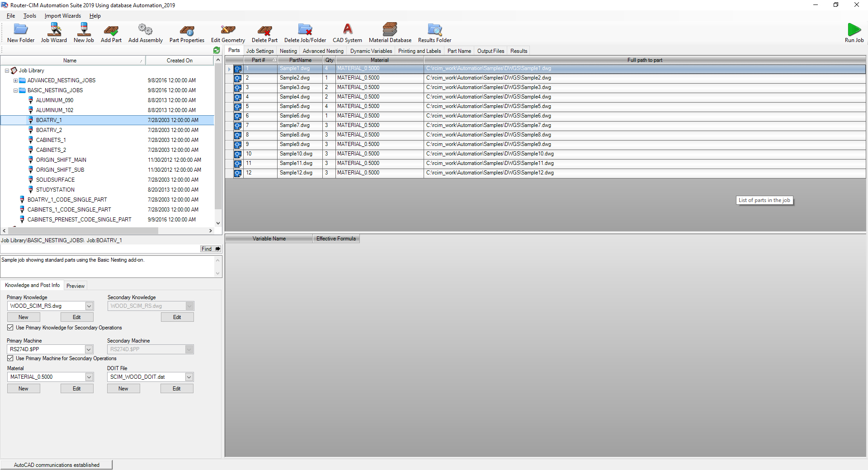Click the job description text box
Image resolution: width=868 pixels, height=470 pixels.
108,267
